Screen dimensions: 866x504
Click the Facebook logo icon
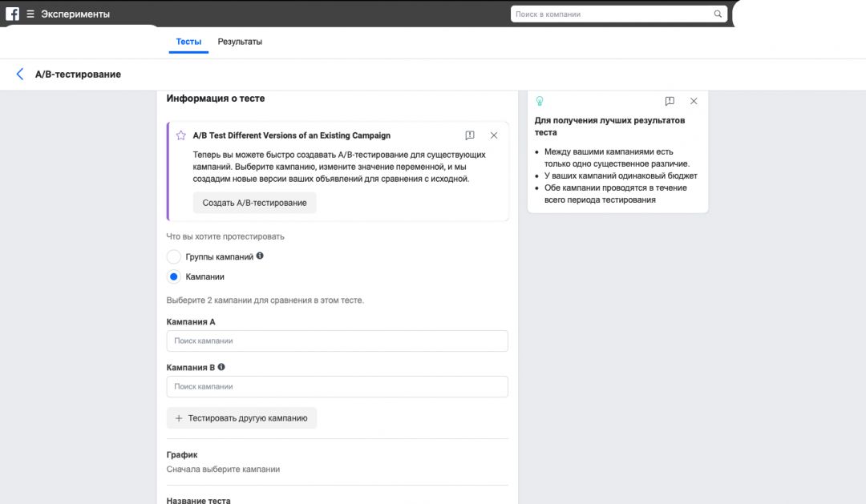tap(11, 13)
